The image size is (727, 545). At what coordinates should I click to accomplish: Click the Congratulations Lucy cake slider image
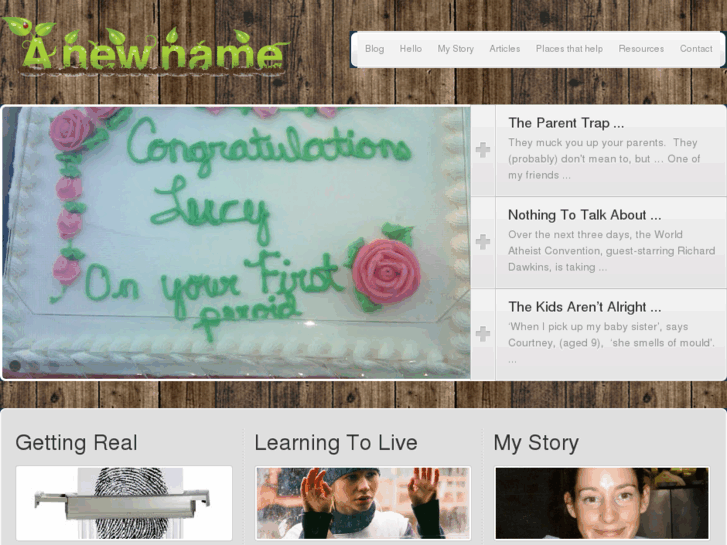click(x=236, y=243)
